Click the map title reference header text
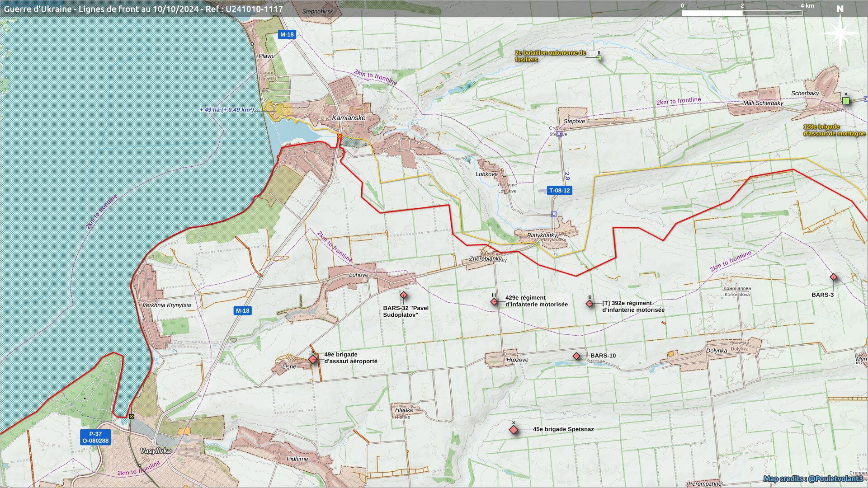This screenshot has height=488, width=868. coord(143,9)
